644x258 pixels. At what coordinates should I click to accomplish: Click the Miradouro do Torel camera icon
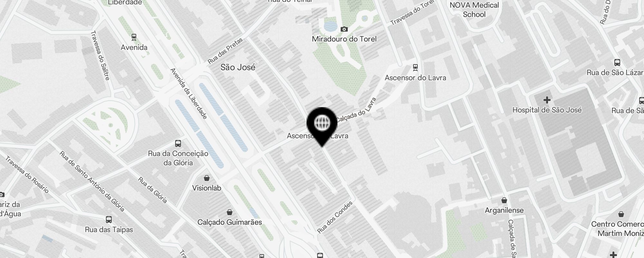coord(344,29)
